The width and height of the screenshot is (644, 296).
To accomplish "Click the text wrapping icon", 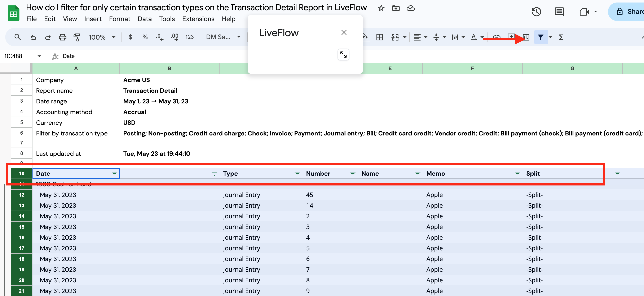I will [x=455, y=37].
